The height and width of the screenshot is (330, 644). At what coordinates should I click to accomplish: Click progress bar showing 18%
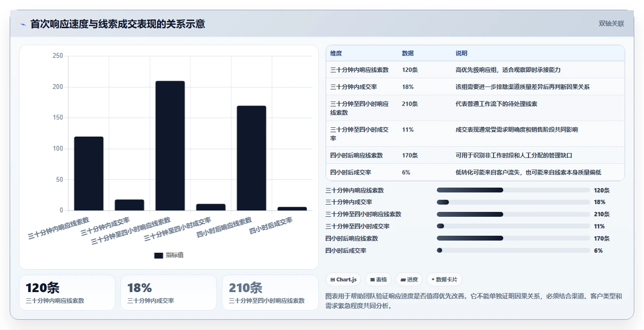coord(513,202)
